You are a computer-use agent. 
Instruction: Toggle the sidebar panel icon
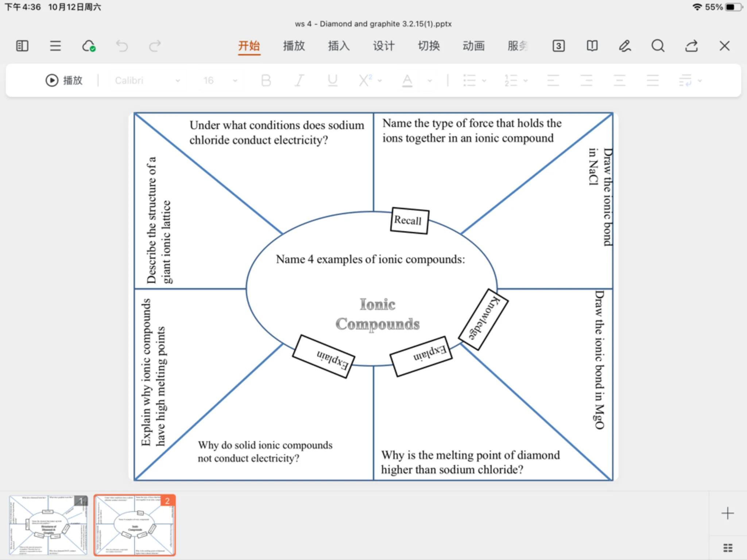[22, 46]
